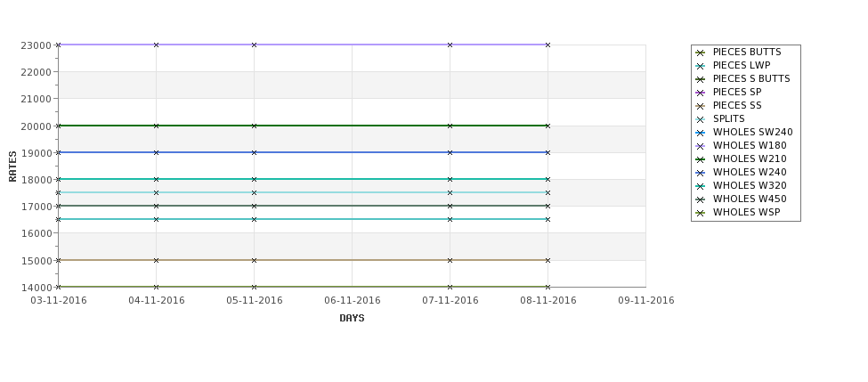
Task: Click the WHOLES W180 legend marker icon
Action: (701, 146)
